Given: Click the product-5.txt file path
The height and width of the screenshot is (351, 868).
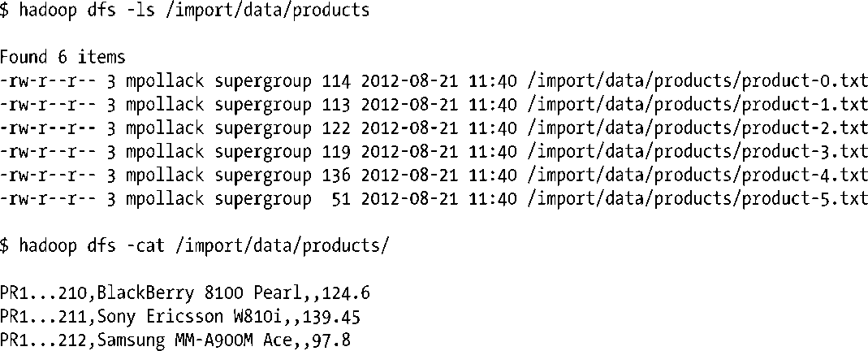Looking at the screenshot, I should coord(697,199).
